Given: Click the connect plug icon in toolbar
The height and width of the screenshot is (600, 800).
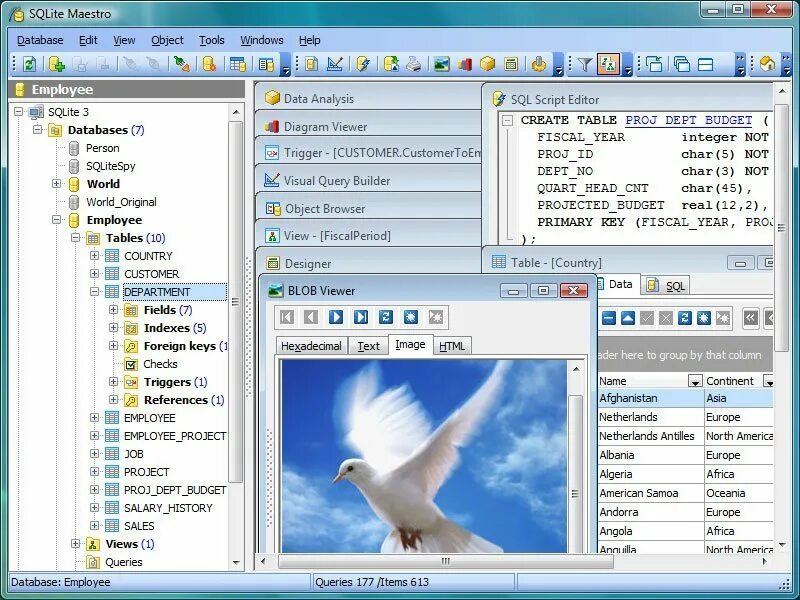Looking at the screenshot, I should (182, 64).
